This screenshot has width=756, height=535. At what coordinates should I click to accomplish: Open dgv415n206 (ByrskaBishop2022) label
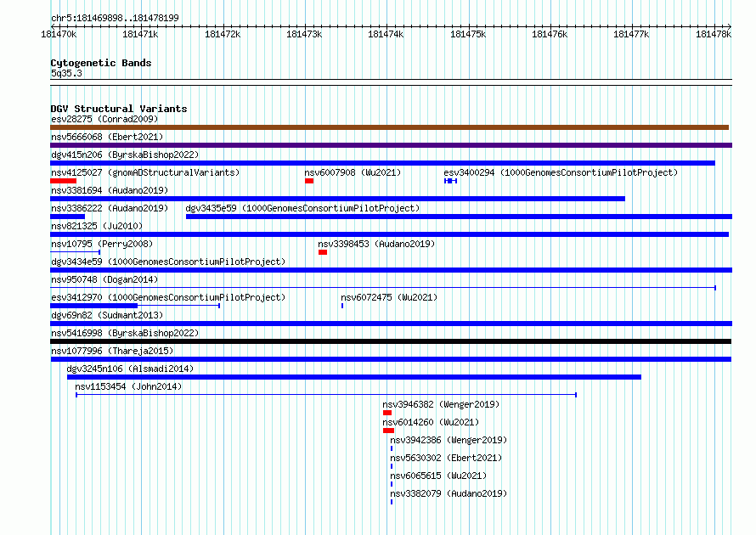point(125,155)
